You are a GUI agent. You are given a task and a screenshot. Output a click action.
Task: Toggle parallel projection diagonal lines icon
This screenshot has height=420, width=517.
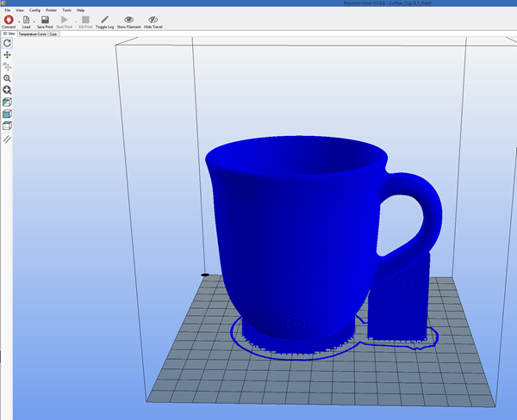tap(8, 138)
